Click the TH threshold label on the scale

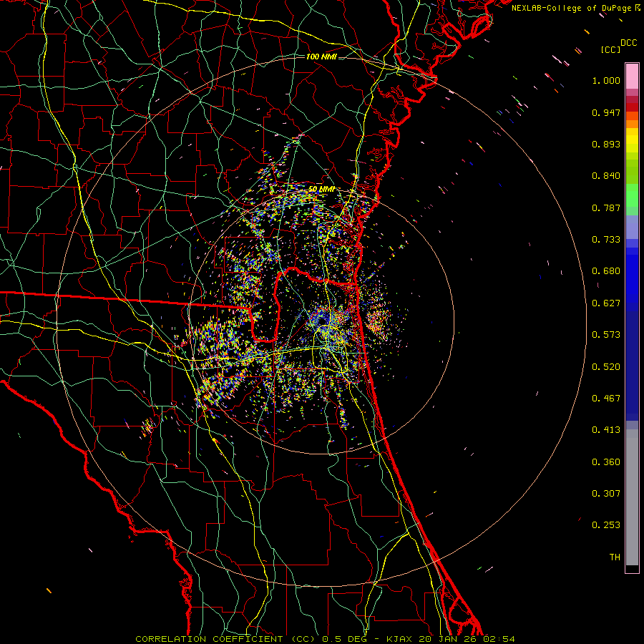coord(615,557)
